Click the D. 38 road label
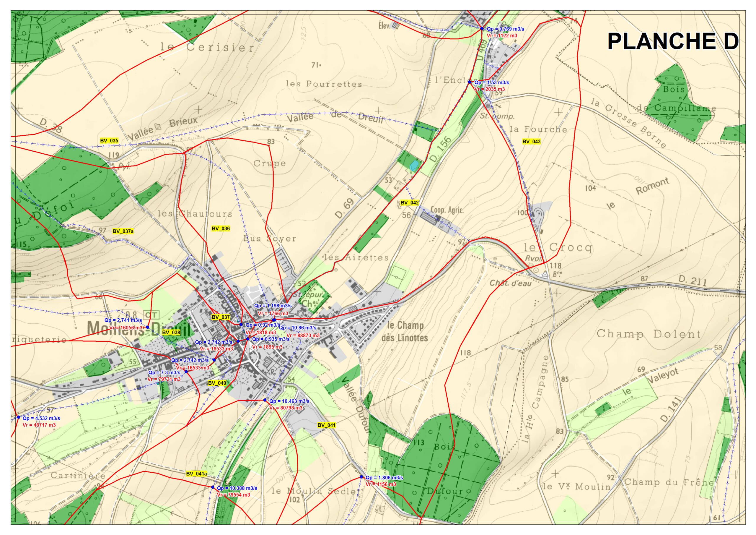This screenshot has height=535, width=756. pos(50,126)
